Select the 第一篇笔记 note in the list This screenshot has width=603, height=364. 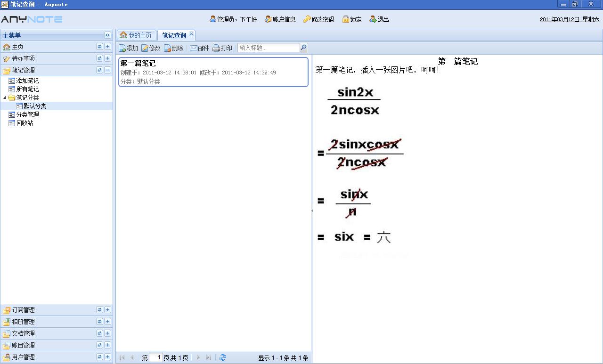[x=213, y=72]
